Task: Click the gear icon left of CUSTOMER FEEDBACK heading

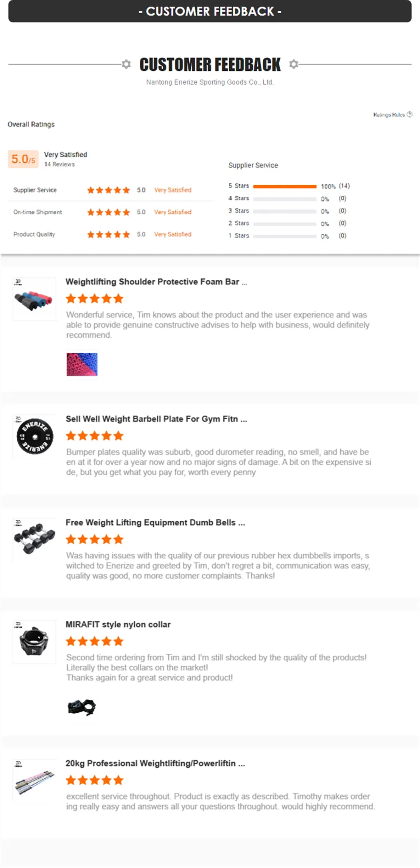Action: click(x=126, y=64)
